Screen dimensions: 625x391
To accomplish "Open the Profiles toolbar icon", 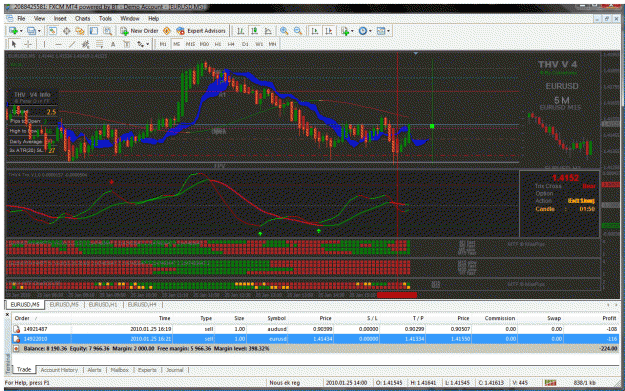I will [x=31, y=31].
